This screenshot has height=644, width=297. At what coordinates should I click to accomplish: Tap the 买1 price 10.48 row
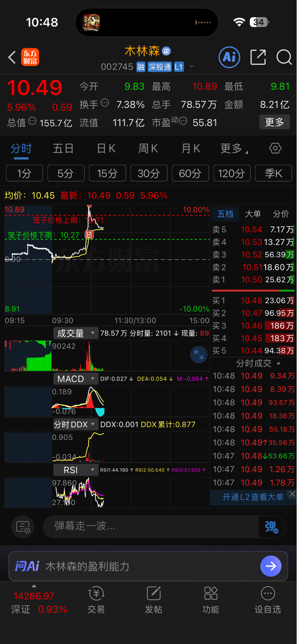253,301
